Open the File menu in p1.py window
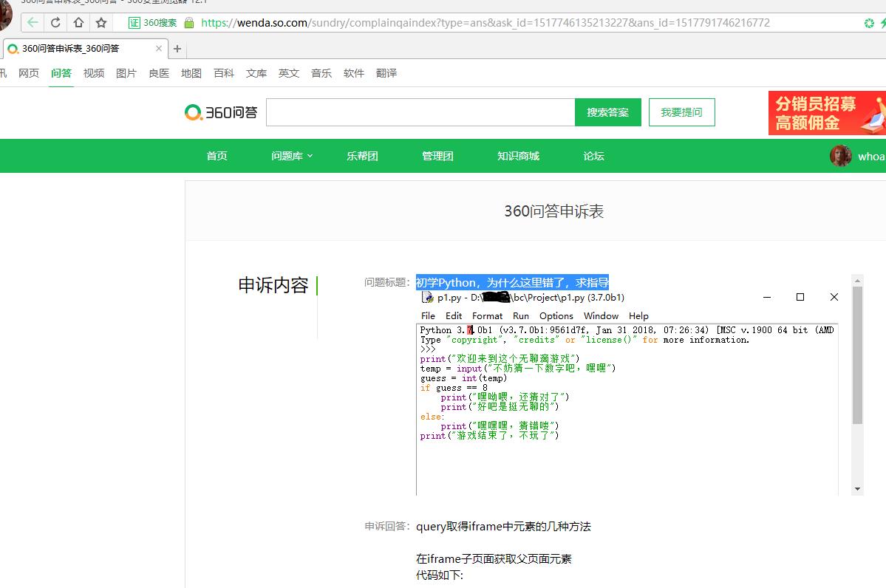Viewport: 886px width, 588px height. pos(429,315)
